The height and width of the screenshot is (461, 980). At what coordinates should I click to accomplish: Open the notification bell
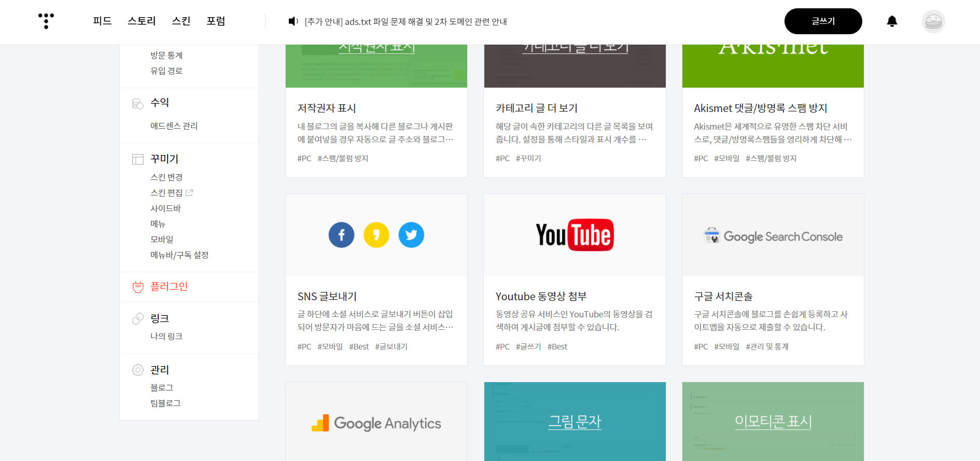[x=892, y=21]
